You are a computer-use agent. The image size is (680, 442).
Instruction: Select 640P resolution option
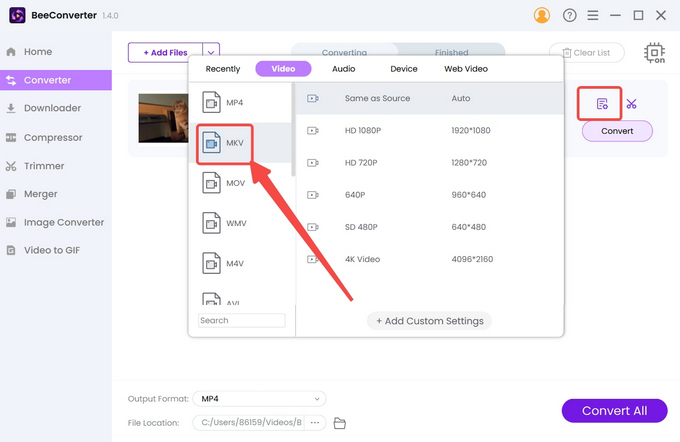pyautogui.click(x=429, y=195)
